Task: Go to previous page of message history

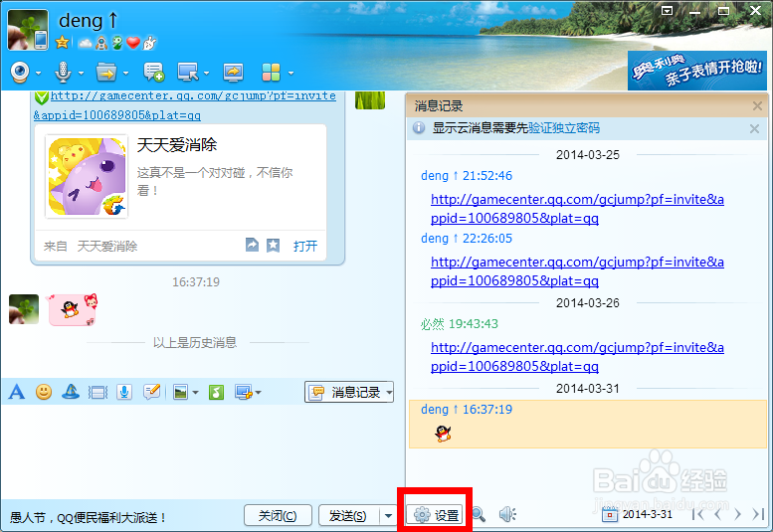Action: point(718,515)
